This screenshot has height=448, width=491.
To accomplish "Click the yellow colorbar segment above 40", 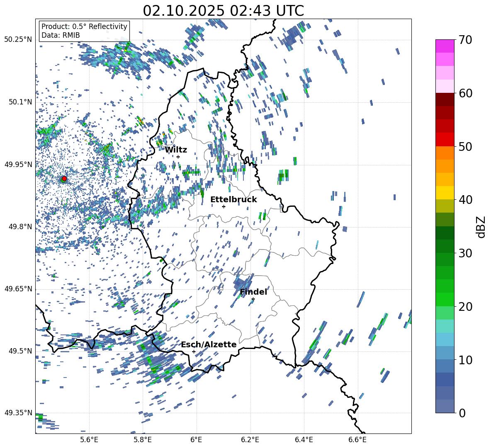I will [x=445, y=193].
